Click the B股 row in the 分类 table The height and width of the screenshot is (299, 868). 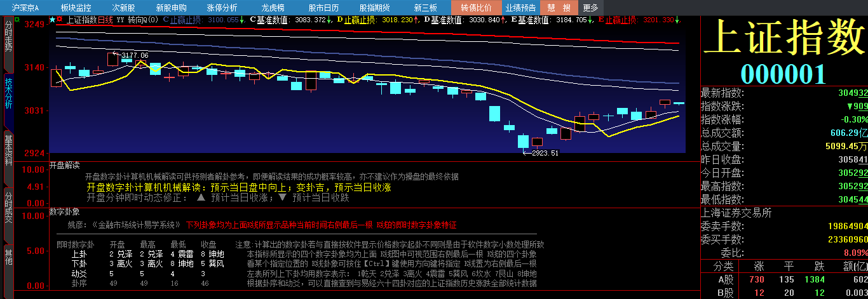[x=784, y=293]
